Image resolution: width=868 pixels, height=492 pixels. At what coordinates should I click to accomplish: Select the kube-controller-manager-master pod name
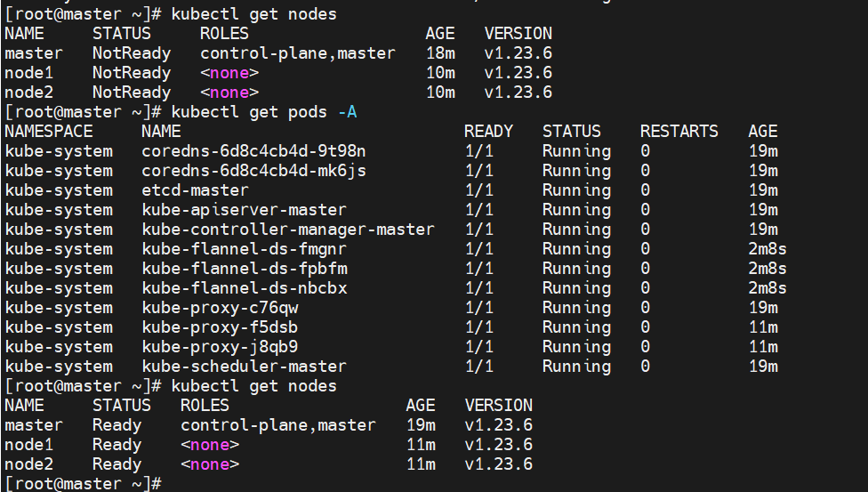287,230
